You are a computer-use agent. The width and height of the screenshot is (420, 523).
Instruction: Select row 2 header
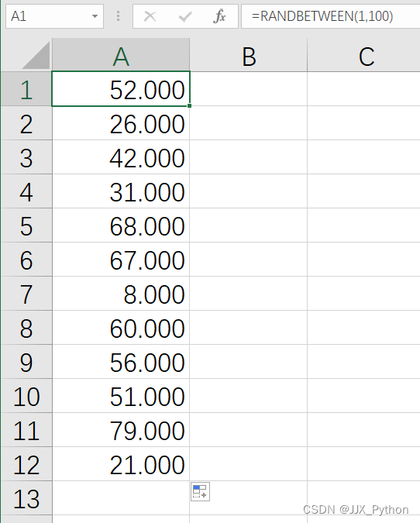(26, 123)
